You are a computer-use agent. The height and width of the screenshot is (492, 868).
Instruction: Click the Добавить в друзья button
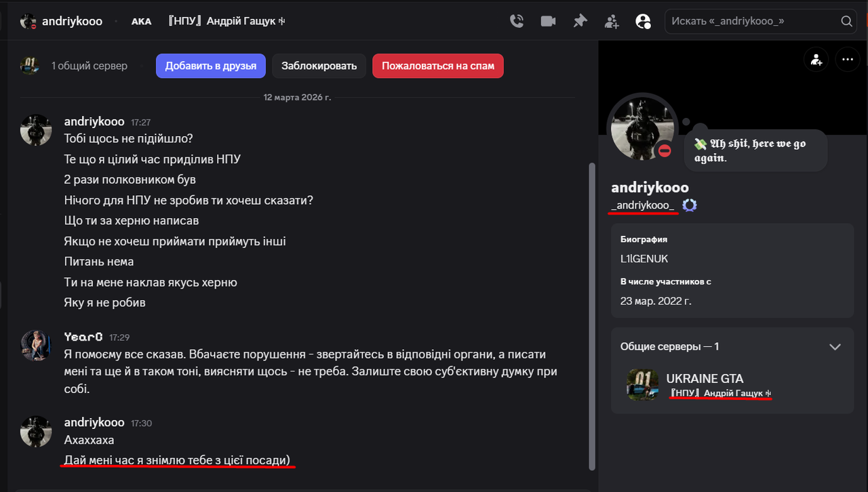tap(211, 66)
